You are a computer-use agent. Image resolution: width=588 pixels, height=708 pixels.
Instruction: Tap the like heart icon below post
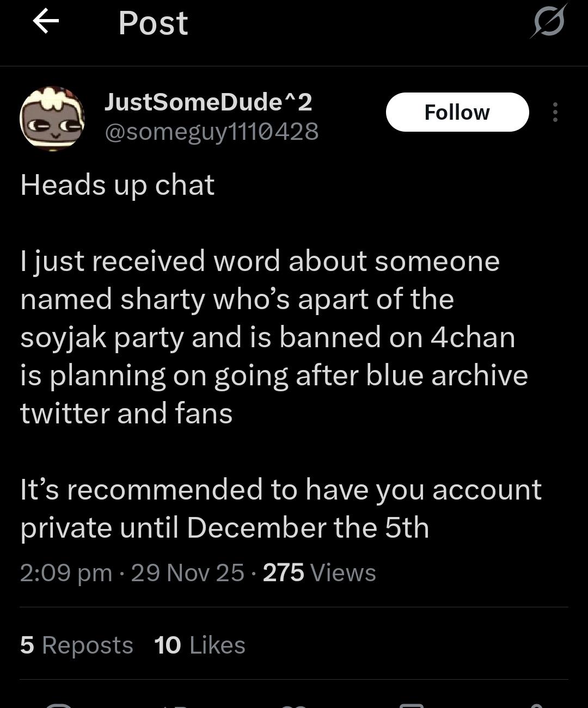(x=294, y=705)
